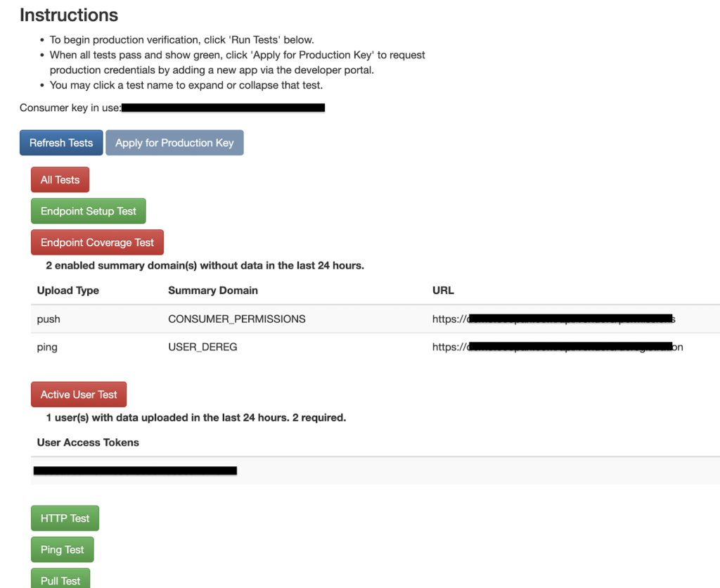Click the User Access Tokens header
Image resolution: width=720 pixels, height=588 pixels.
[x=88, y=442]
